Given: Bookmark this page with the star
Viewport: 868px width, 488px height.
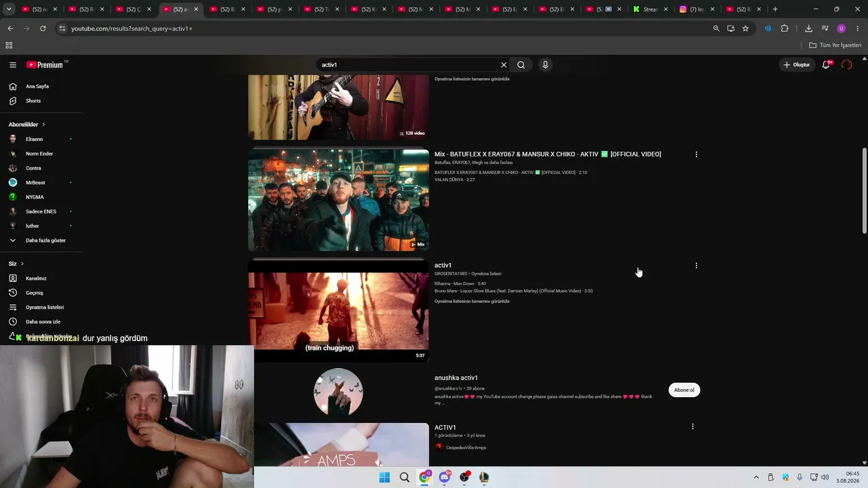Looking at the screenshot, I should point(745,28).
